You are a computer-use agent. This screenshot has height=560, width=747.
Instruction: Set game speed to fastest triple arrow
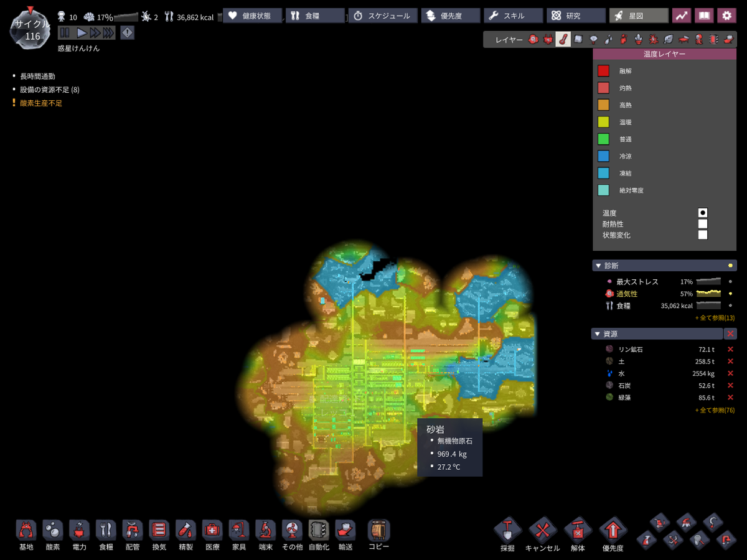pos(108,33)
